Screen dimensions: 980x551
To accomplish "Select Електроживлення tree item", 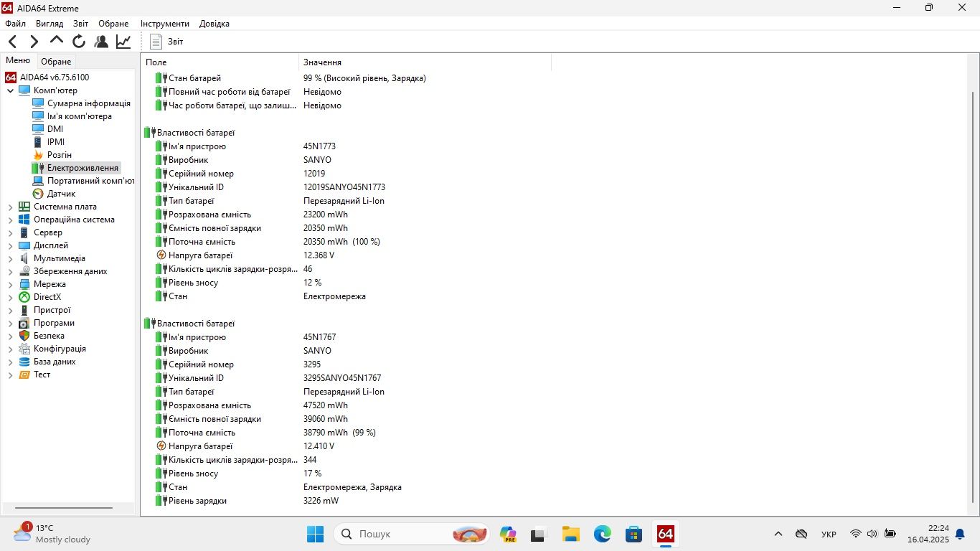I will (x=83, y=168).
